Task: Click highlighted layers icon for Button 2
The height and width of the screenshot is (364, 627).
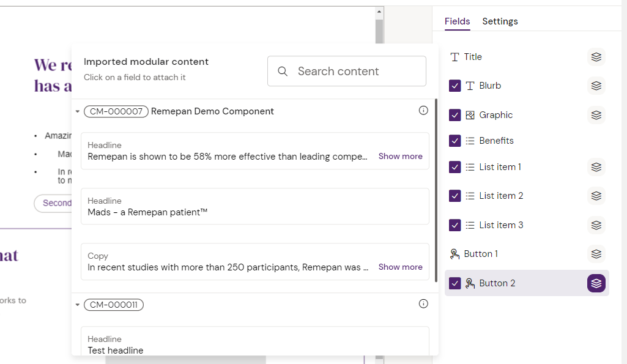Action: 596,283
